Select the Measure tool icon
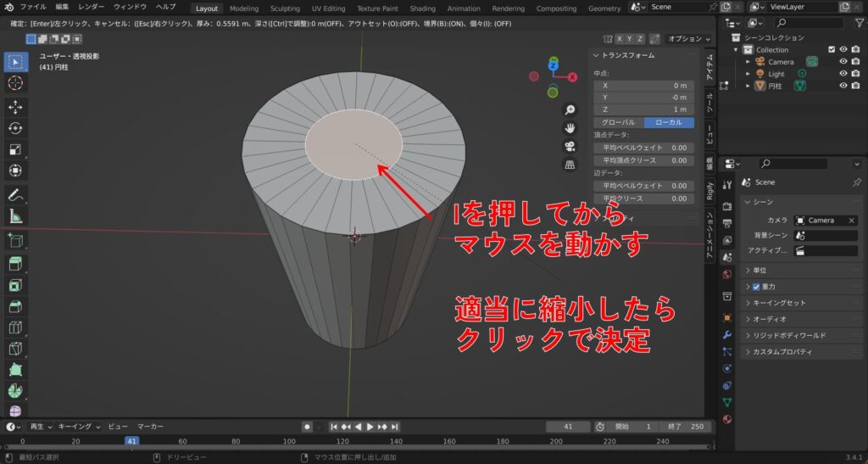Screen dimensions: 868x464 [x=15, y=216]
